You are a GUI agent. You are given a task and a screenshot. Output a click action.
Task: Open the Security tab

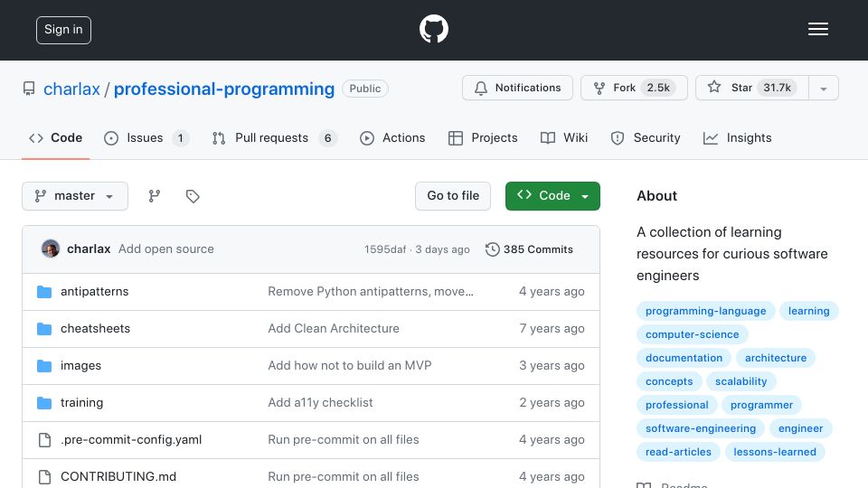[x=645, y=137]
